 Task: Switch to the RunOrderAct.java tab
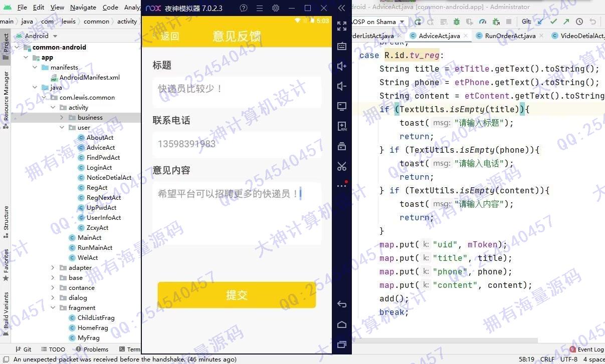click(x=510, y=36)
